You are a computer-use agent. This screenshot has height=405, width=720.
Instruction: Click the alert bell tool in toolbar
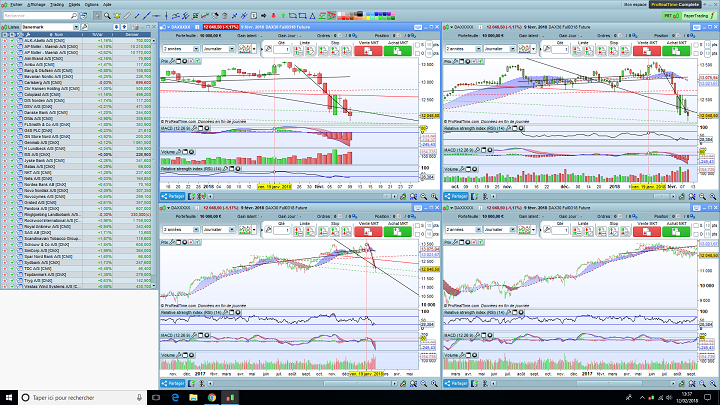(117, 16)
